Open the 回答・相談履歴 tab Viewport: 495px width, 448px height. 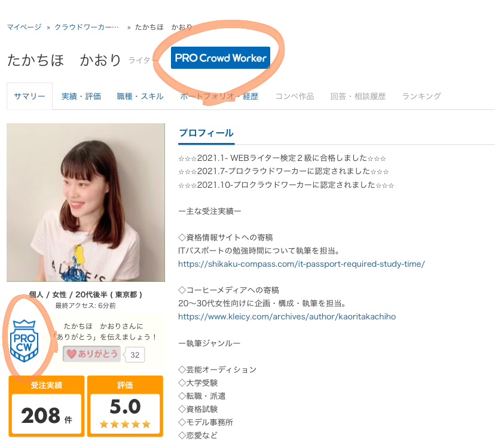click(x=358, y=96)
